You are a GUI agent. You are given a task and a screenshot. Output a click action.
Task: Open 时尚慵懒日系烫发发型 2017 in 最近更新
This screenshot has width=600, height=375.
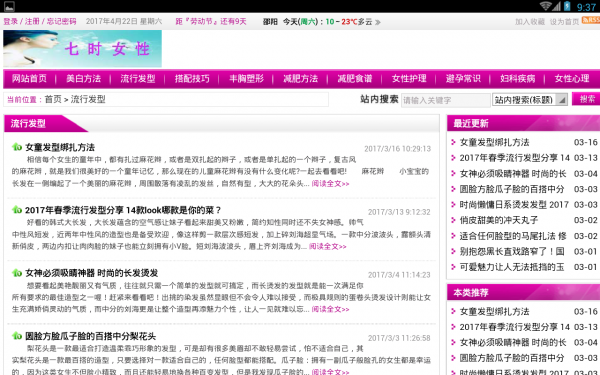(514, 205)
